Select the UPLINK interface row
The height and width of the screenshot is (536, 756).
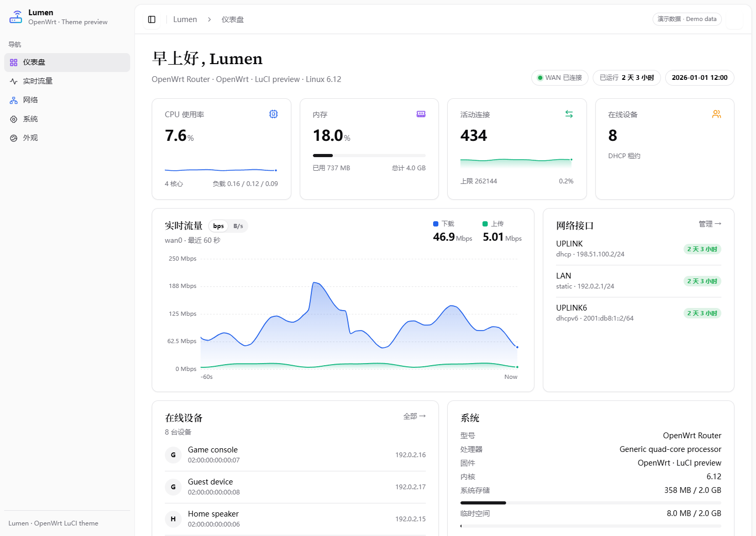point(638,249)
